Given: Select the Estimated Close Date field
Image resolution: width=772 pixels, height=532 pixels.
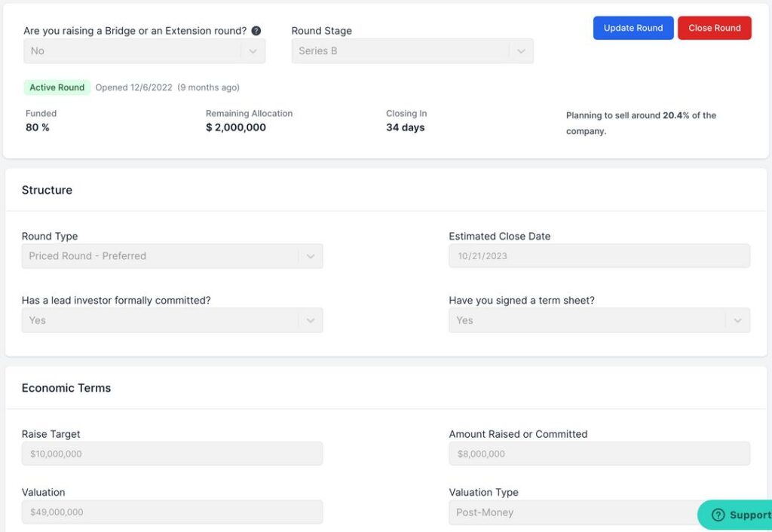Looking at the screenshot, I should (x=599, y=255).
